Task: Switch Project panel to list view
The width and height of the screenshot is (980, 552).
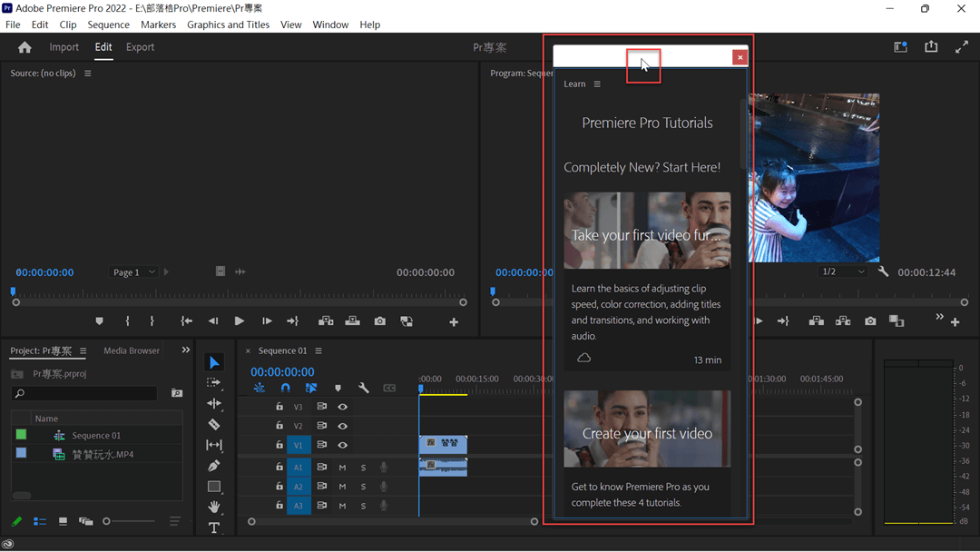Action: [40, 521]
